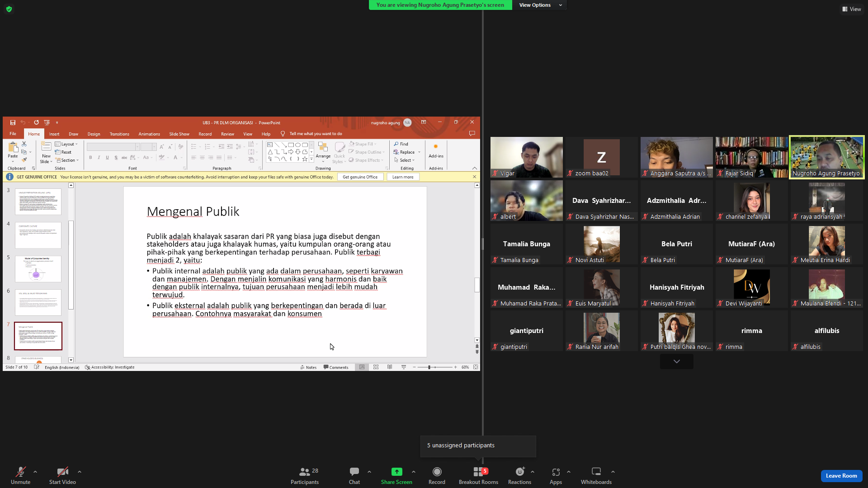
Task: Open Zoom Participants panel
Action: [305, 476]
